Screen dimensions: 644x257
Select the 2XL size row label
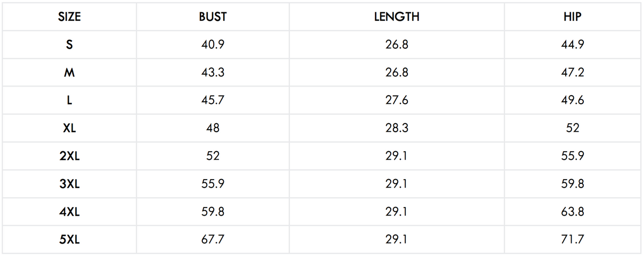69,156
